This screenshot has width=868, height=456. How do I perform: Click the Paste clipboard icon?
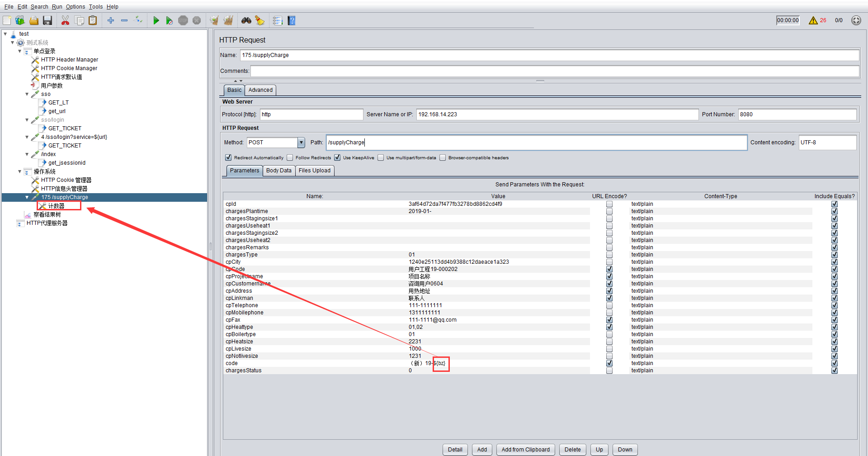pos(93,20)
